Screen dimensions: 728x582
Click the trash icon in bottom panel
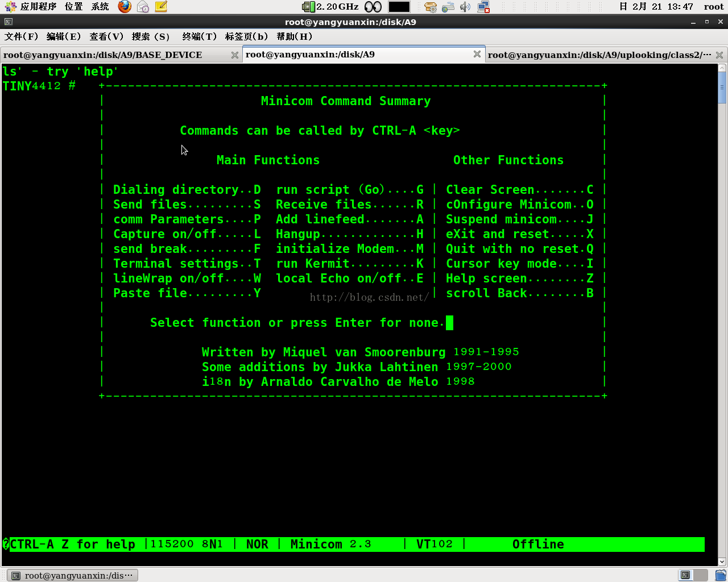click(721, 575)
